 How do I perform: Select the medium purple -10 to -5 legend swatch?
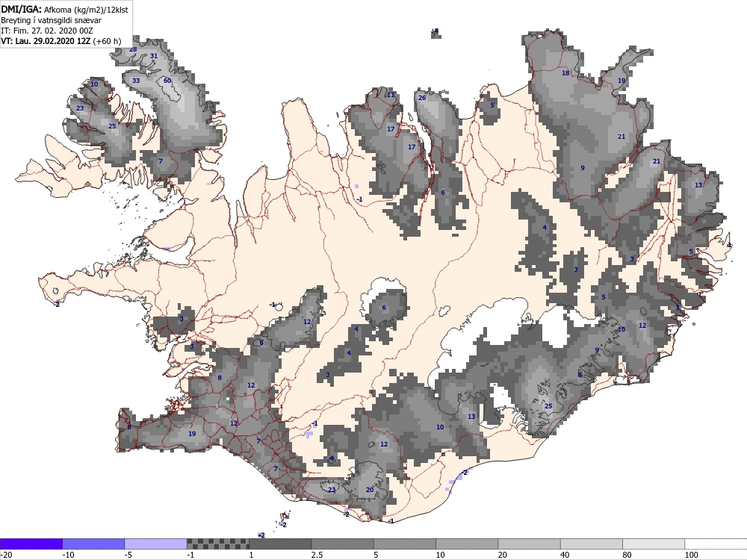click(x=93, y=544)
